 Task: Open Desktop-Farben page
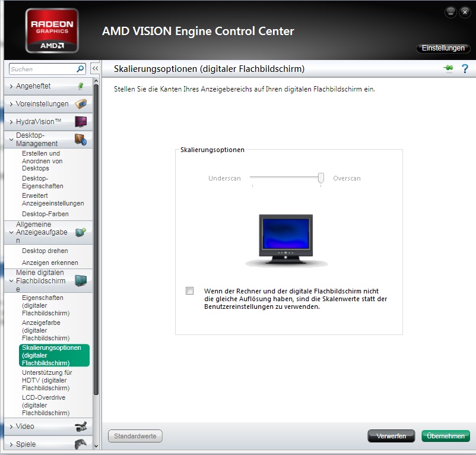[x=45, y=214]
